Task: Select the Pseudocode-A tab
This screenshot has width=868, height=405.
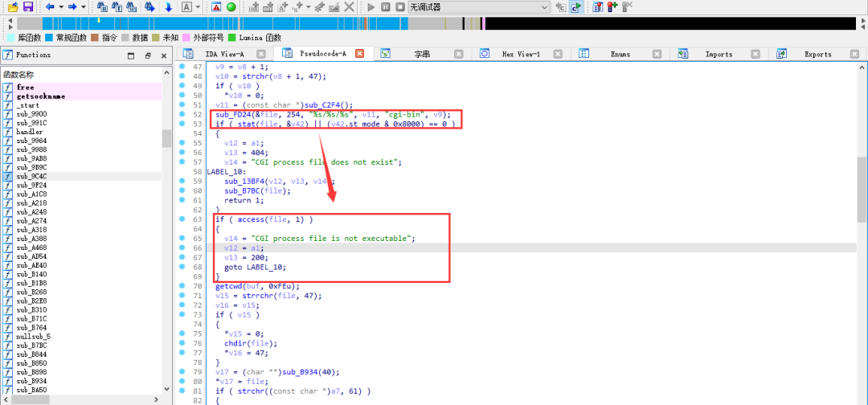Action: point(323,54)
